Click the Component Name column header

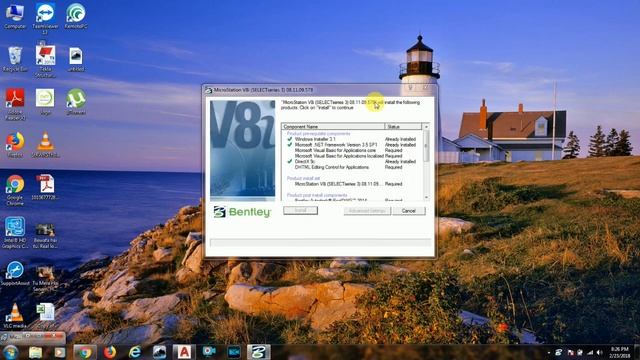click(x=333, y=127)
